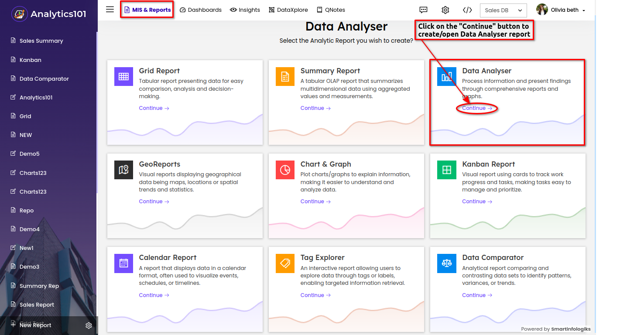Click the Chart & Graph pie icon
The width and height of the screenshot is (644, 335).
point(285,170)
